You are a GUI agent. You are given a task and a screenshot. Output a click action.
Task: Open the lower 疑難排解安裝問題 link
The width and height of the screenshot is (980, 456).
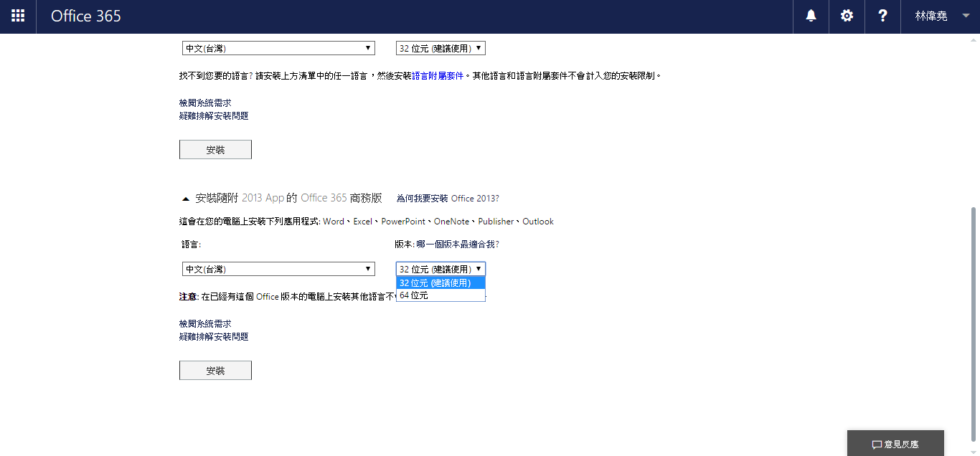point(214,336)
